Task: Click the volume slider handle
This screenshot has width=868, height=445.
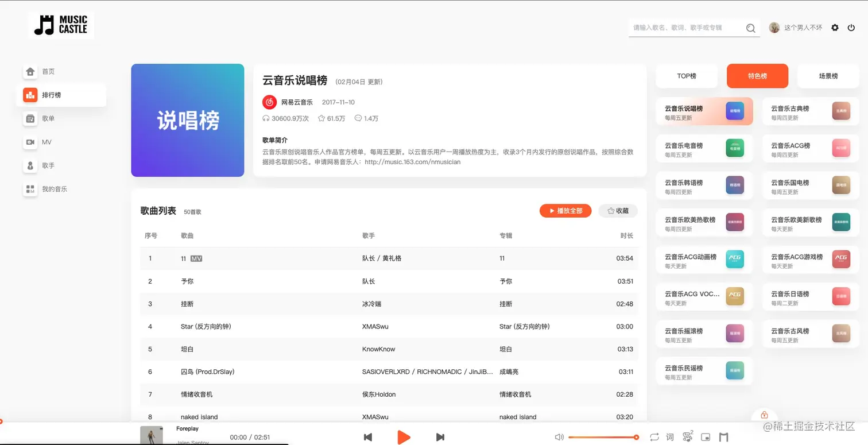Action: coord(637,438)
